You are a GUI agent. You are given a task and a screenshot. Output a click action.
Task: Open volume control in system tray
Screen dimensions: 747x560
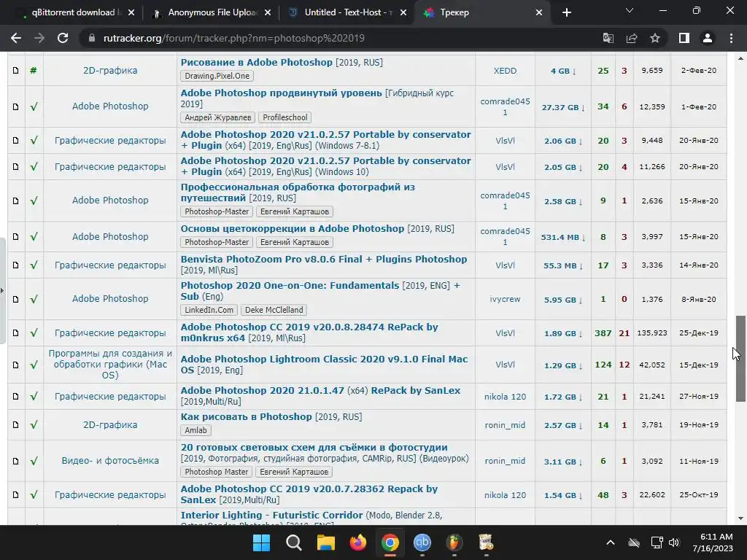click(x=673, y=542)
